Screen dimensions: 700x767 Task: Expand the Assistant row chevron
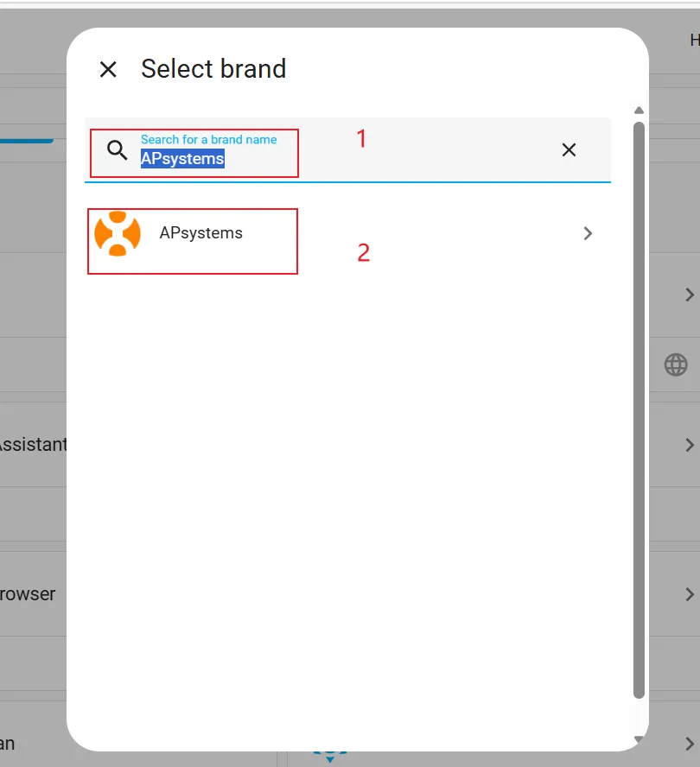tap(689, 445)
